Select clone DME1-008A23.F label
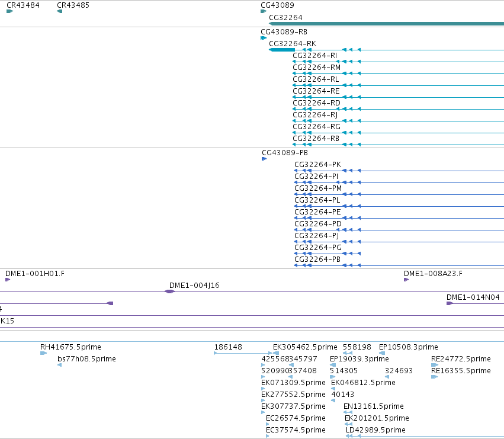Image resolution: width=504 pixels, height=439 pixels. click(433, 274)
